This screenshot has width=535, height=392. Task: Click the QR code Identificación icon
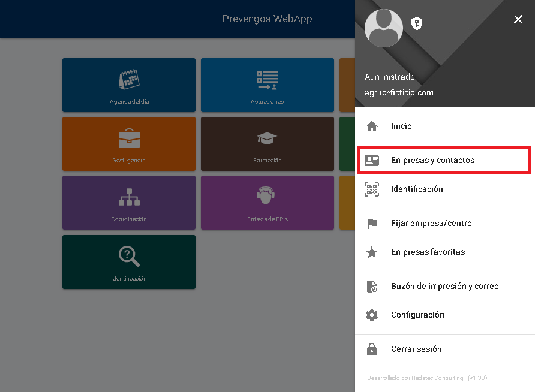372,189
